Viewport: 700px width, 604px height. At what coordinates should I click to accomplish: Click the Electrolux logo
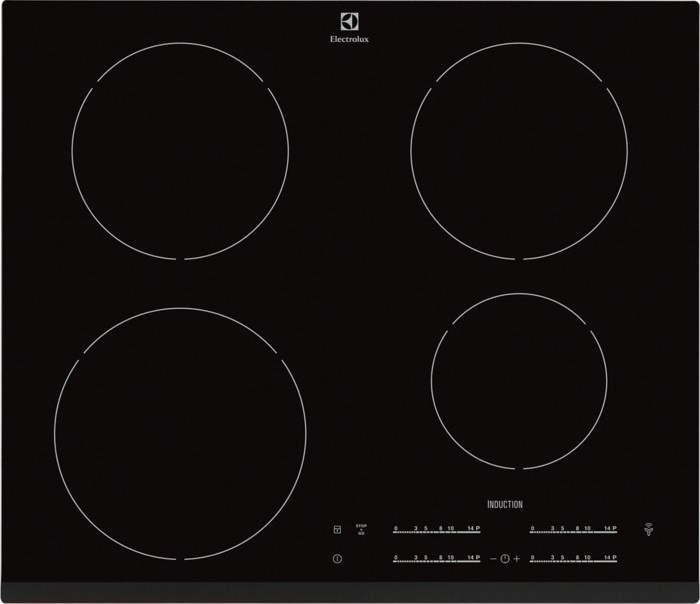[350, 28]
